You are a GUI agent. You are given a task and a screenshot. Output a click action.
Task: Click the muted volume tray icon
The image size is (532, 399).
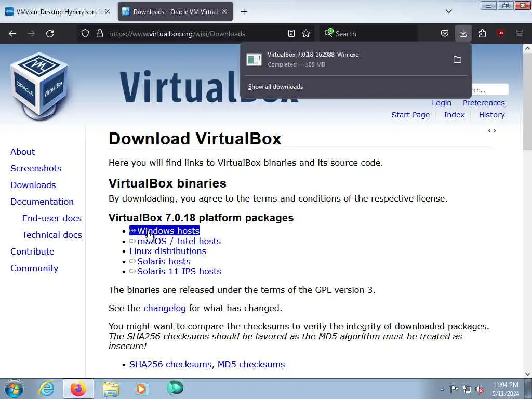(480, 389)
